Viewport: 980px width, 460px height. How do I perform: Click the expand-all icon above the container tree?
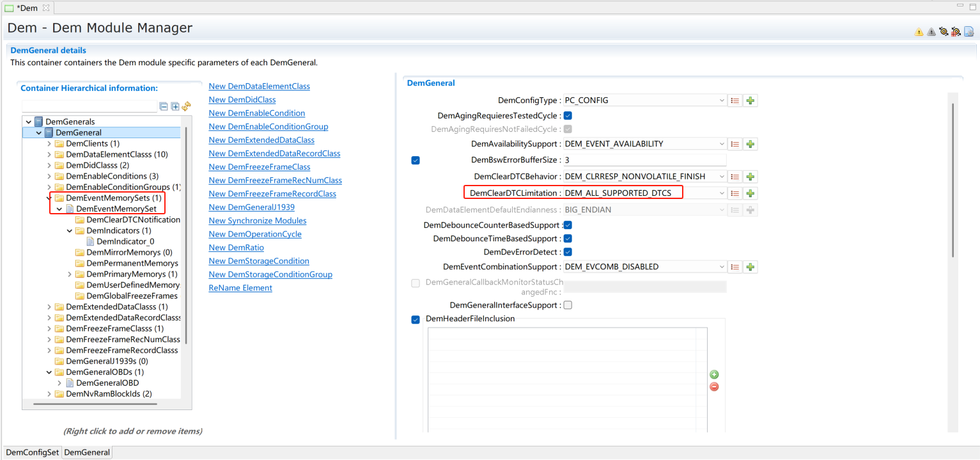click(x=175, y=107)
